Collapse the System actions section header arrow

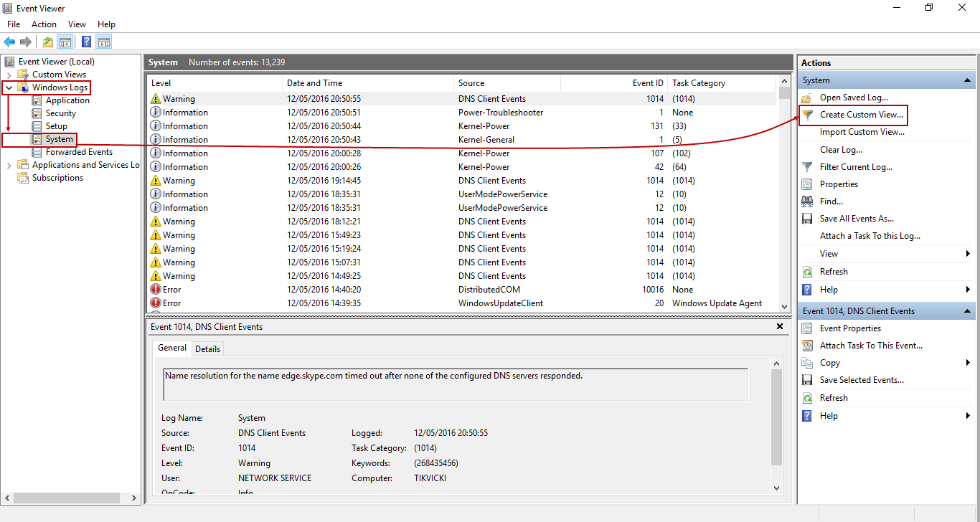click(968, 80)
